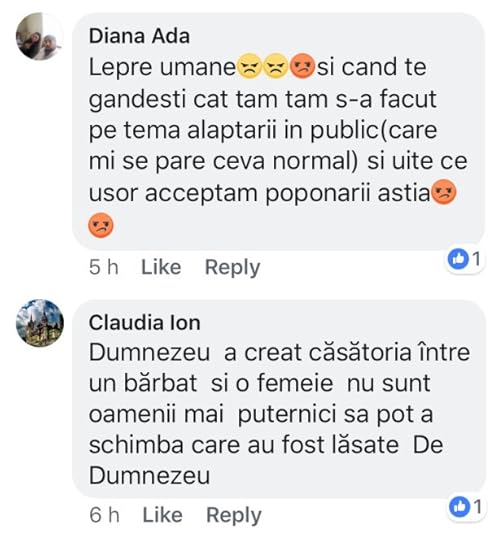Image resolution: width=503 pixels, height=540 pixels.
Task: Click the first yellow angry emoji
Action: click(249, 66)
